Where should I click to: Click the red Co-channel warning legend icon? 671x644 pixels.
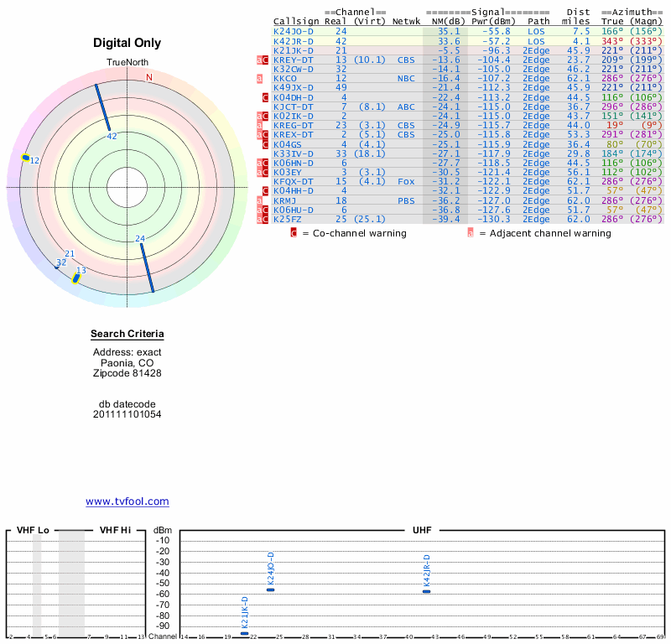point(294,233)
